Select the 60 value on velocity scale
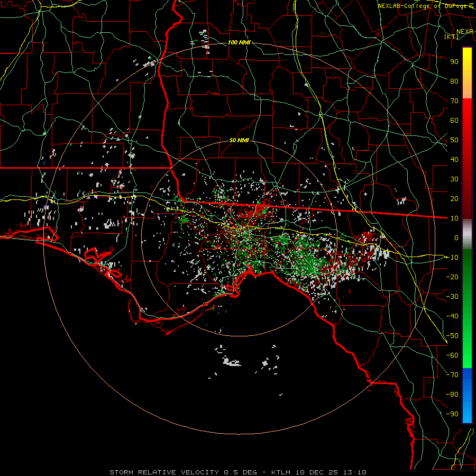The height and width of the screenshot is (476, 476). tap(454, 120)
